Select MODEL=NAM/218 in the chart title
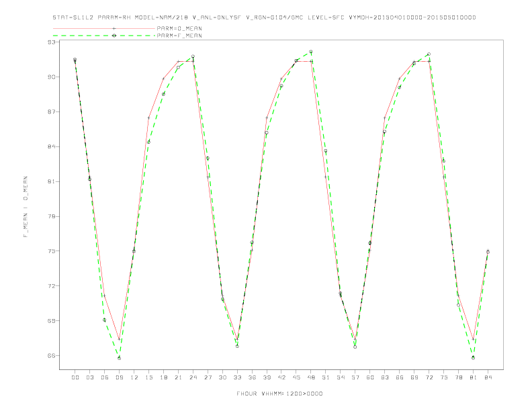Image resolution: width=532 pixels, height=411 pixels. pos(161,17)
